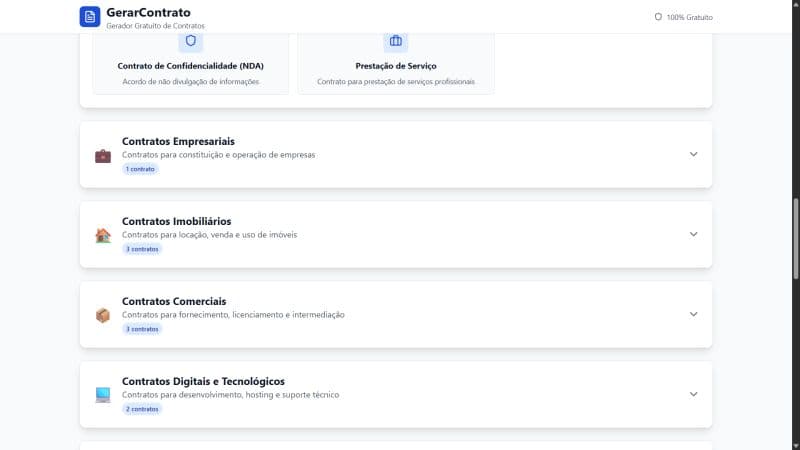Click the page vertical scrollbar thumb
The height and width of the screenshot is (450, 800).
click(x=795, y=239)
